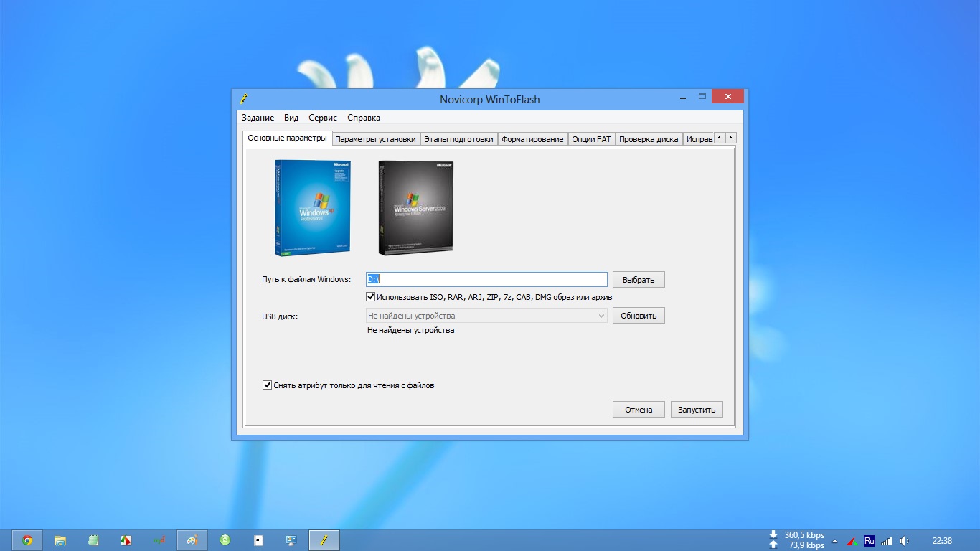
Task: Click the 360,5 kbps download rate text
Action: tap(804, 535)
